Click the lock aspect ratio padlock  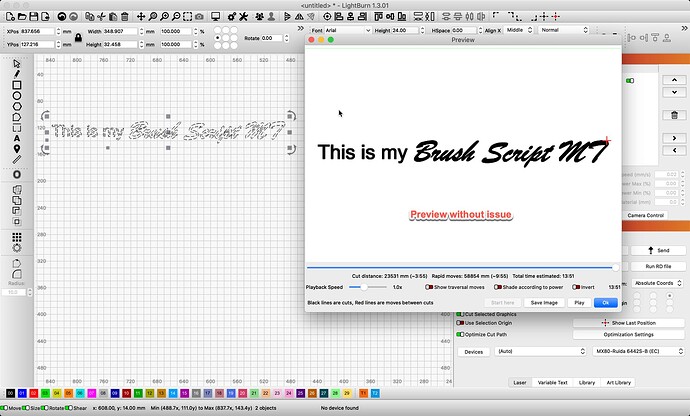click(x=78, y=38)
